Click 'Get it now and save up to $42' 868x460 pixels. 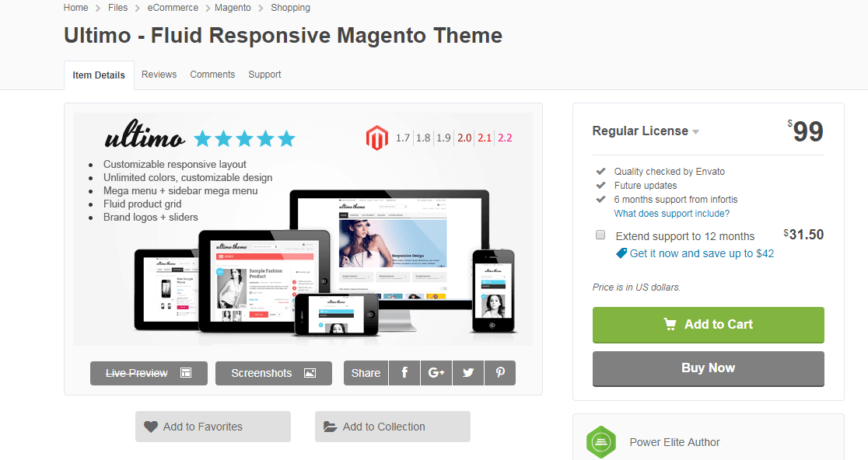(702, 253)
